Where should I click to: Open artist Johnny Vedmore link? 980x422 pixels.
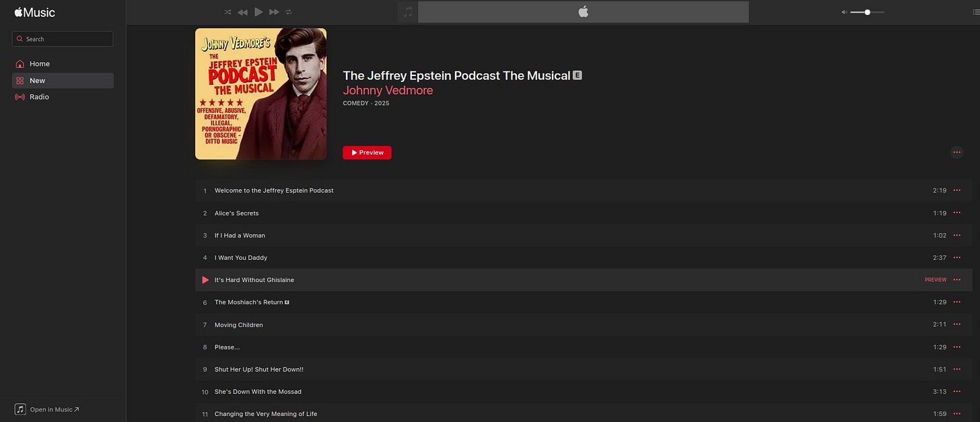coord(388,90)
